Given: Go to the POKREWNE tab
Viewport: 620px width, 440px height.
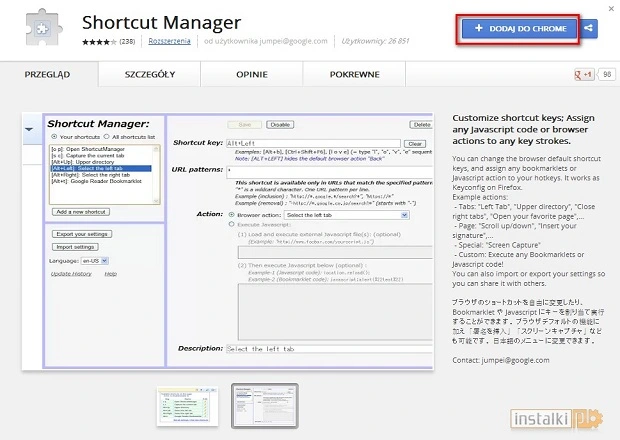Looking at the screenshot, I should point(354,74).
